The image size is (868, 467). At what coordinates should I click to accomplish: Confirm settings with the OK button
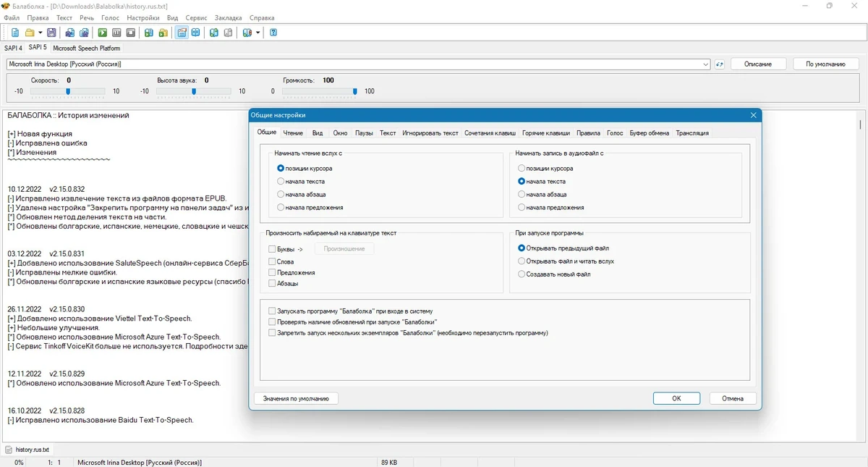pyautogui.click(x=676, y=398)
